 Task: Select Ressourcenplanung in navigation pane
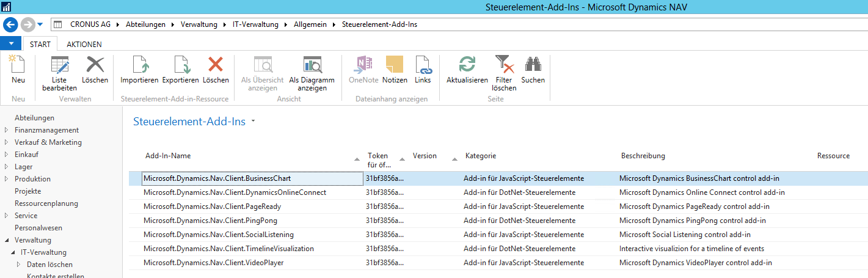tap(46, 203)
